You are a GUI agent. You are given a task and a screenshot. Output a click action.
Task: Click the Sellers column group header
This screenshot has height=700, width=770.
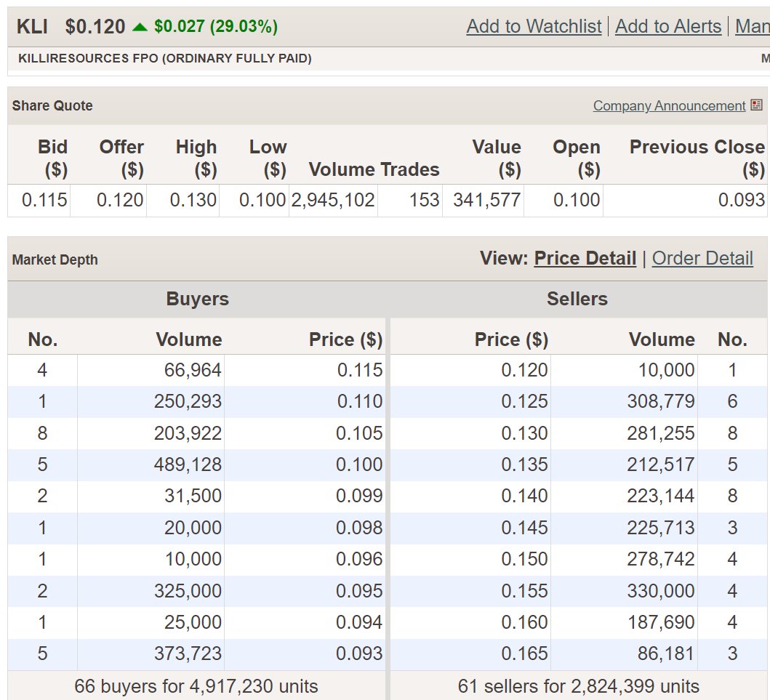coord(577,299)
